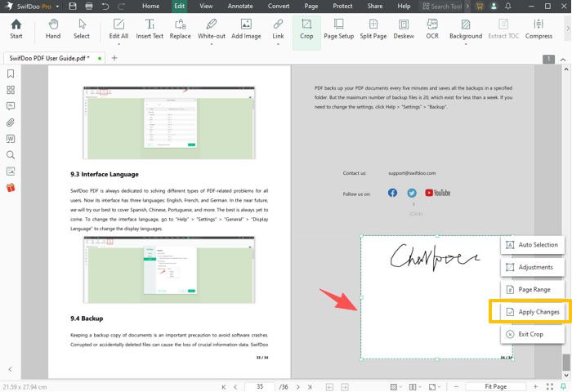Run the Deskew tool

(404, 29)
